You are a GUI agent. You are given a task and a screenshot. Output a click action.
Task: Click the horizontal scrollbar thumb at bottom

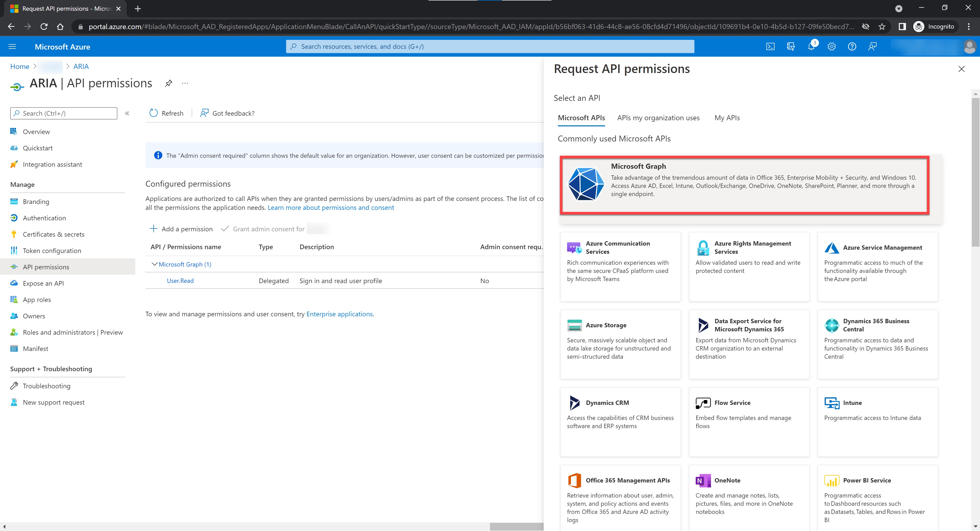point(516,526)
